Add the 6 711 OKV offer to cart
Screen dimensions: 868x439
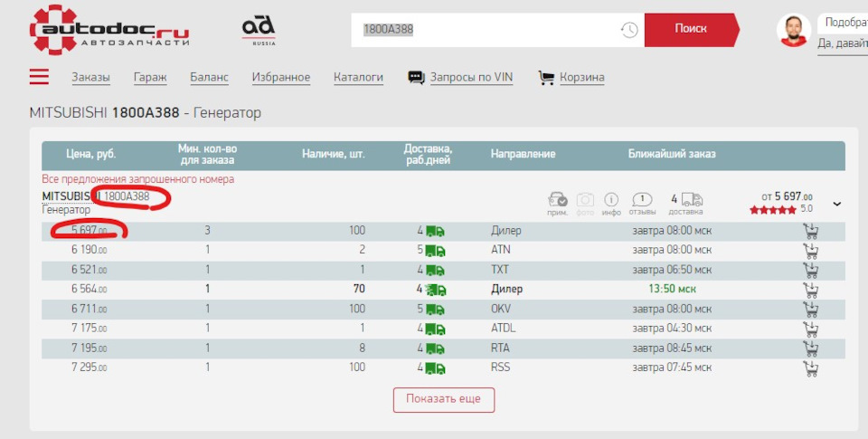click(x=811, y=310)
